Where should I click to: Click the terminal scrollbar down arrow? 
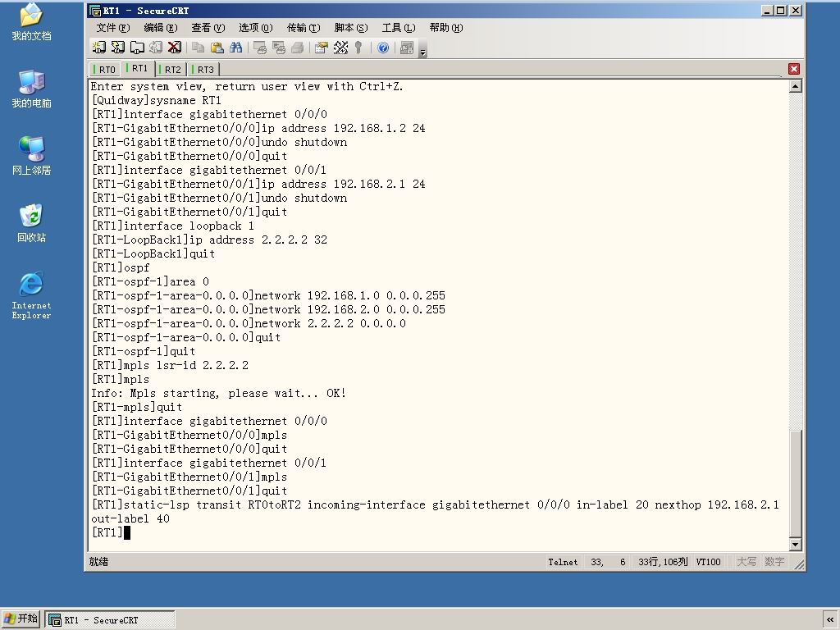[796, 545]
